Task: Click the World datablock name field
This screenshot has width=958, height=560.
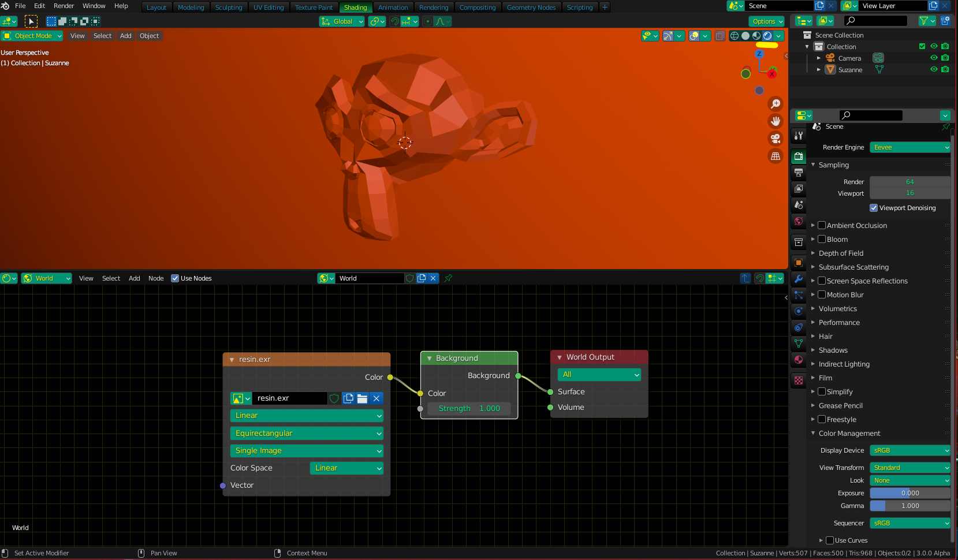Action: coord(370,278)
